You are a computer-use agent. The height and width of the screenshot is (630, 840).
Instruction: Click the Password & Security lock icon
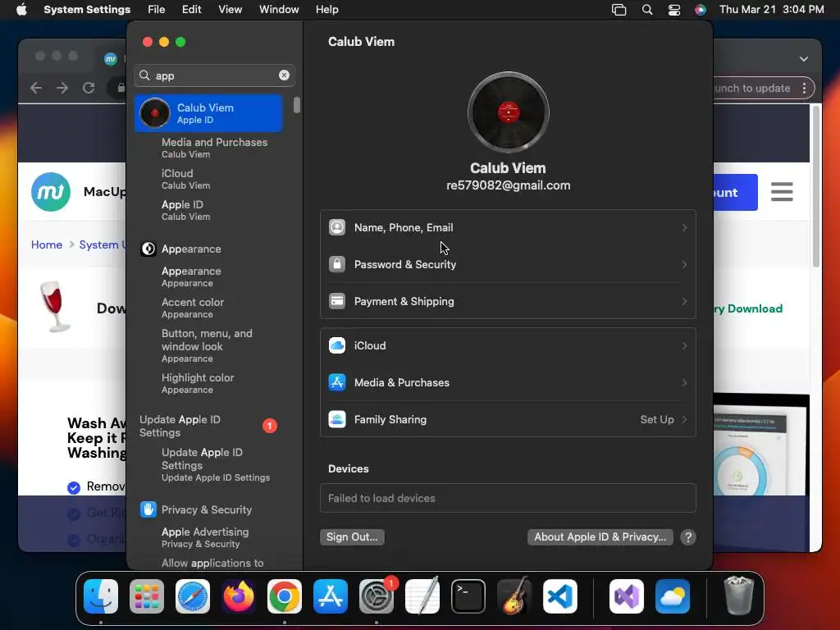337,264
